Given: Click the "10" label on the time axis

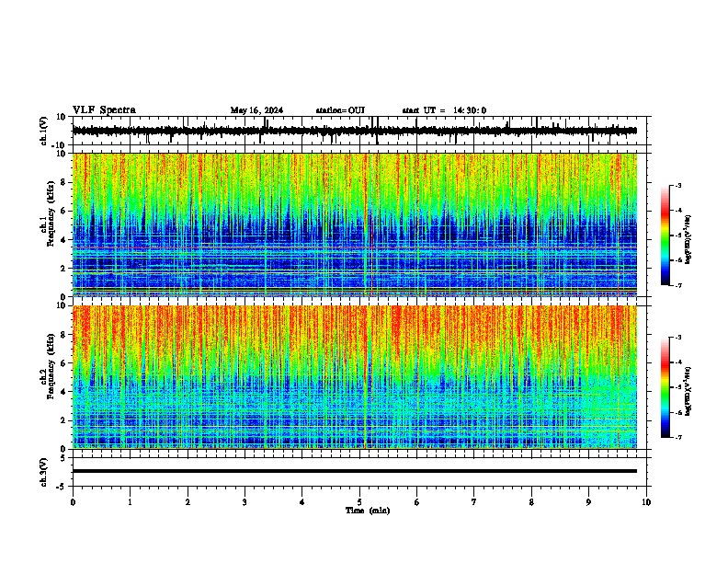Looking at the screenshot, I should click(x=646, y=502).
